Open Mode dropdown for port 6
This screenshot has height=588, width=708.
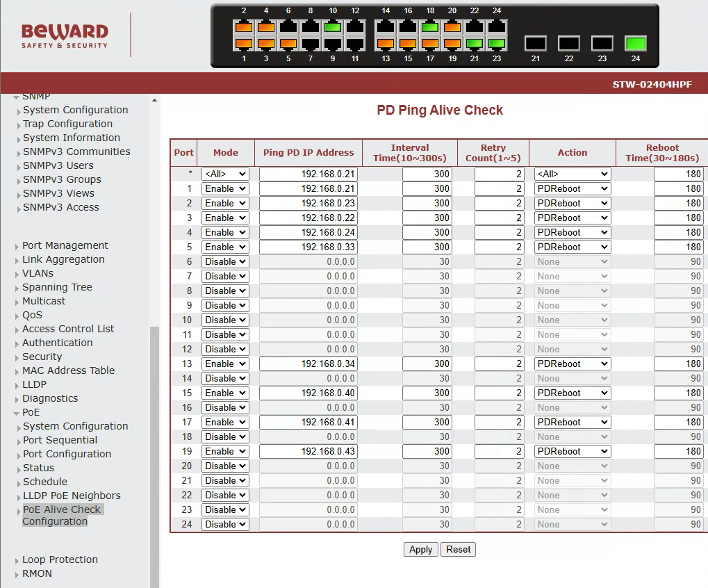pyautogui.click(x=225, y=261)
